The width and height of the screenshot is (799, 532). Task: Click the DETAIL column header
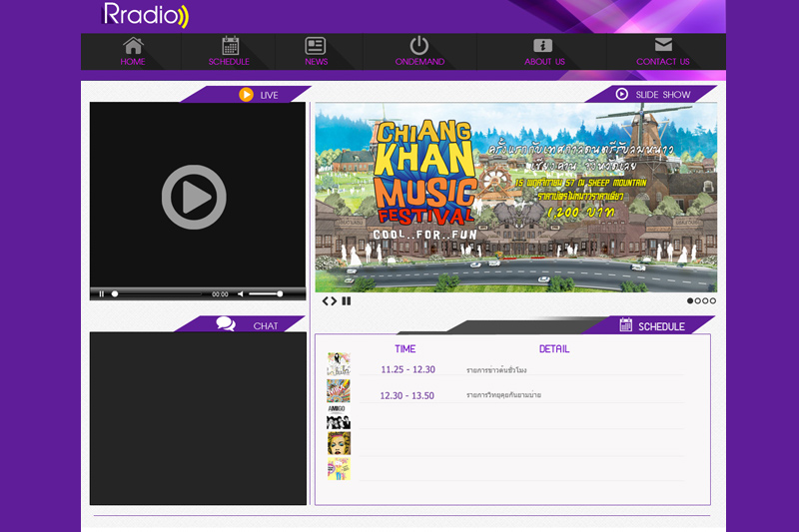tap(554, 348)
